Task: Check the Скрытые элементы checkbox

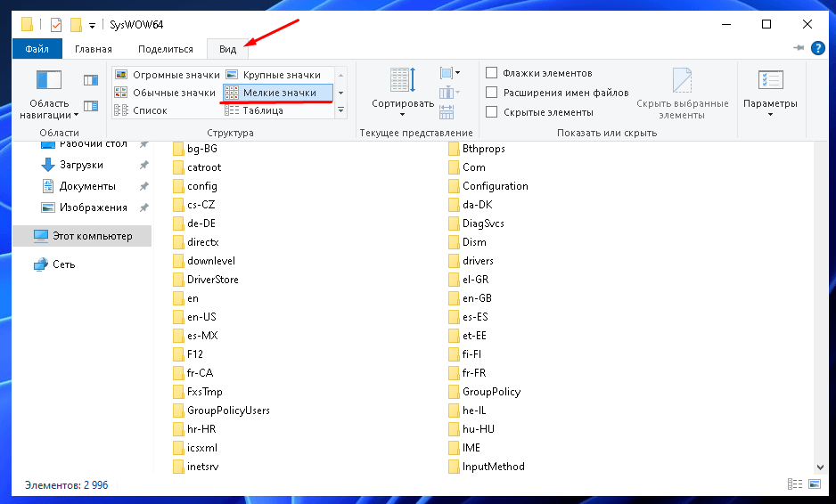Action: 491,112
